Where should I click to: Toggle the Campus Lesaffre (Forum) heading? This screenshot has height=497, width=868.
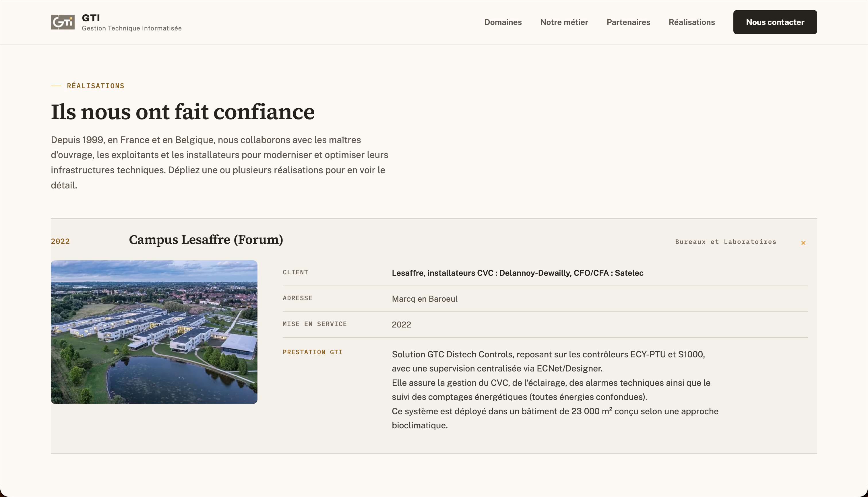[206, 240]
